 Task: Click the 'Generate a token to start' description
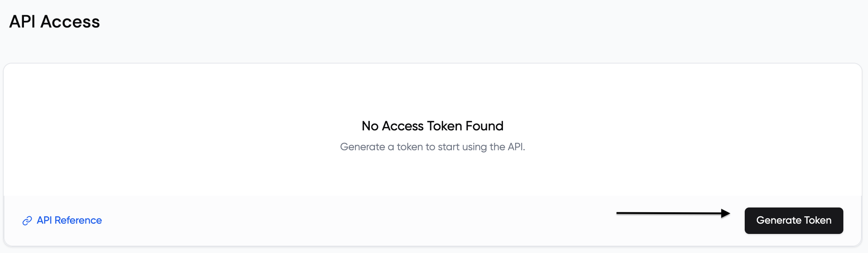coord(433,147)
